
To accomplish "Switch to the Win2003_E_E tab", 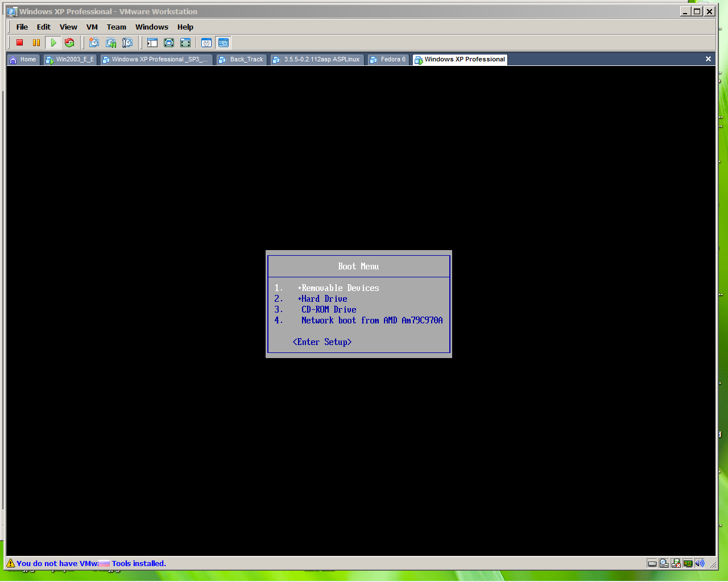I will click(x=70, y=59).
